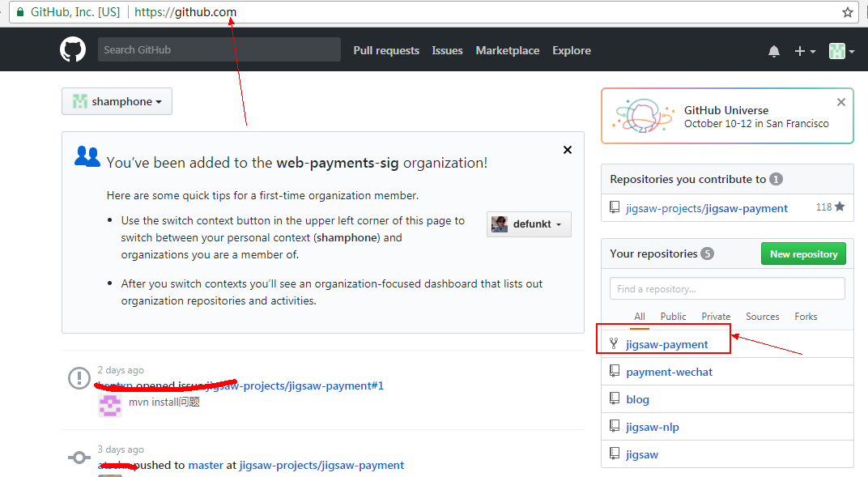Click the Your repositories count badge
This screenshot has height=477, width=868.
point(707,253)
